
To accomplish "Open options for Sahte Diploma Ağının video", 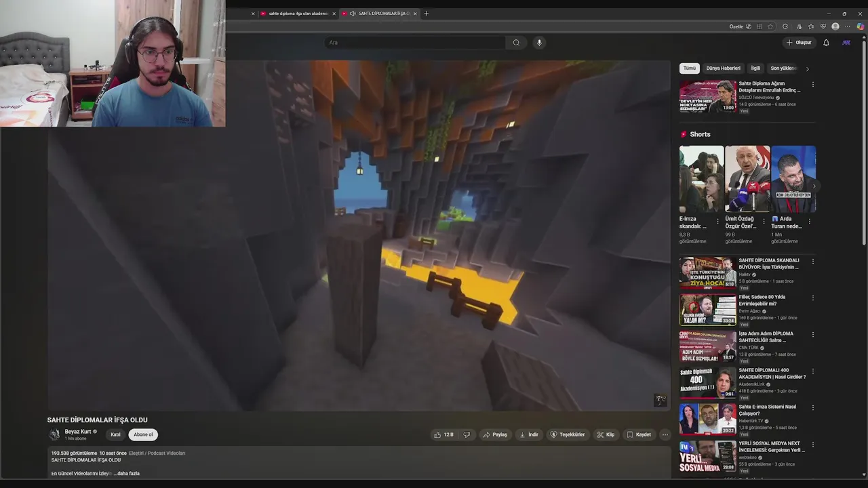I will pyautogui.click(x=813, y=85).
